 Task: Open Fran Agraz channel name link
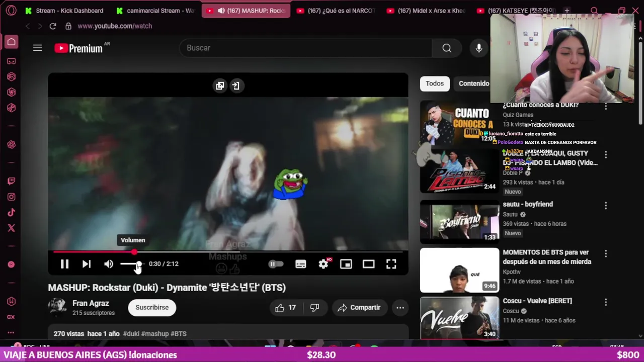91,303
